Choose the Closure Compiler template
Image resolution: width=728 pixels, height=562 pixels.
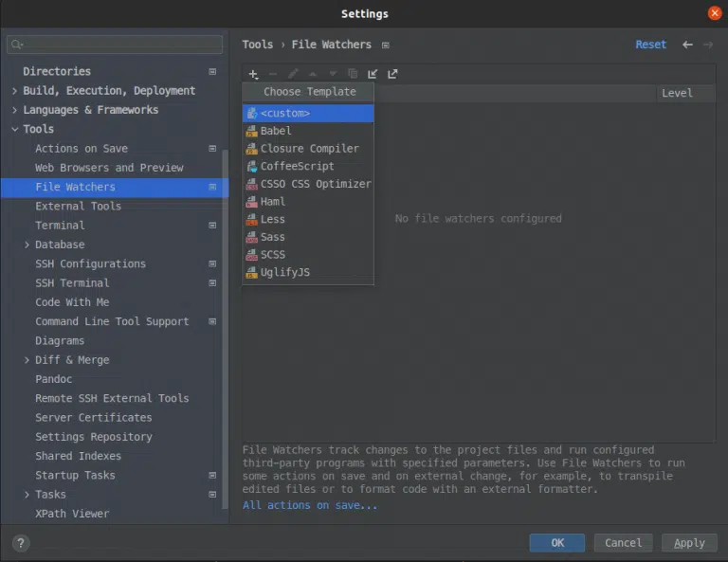[x=308, y=149]
